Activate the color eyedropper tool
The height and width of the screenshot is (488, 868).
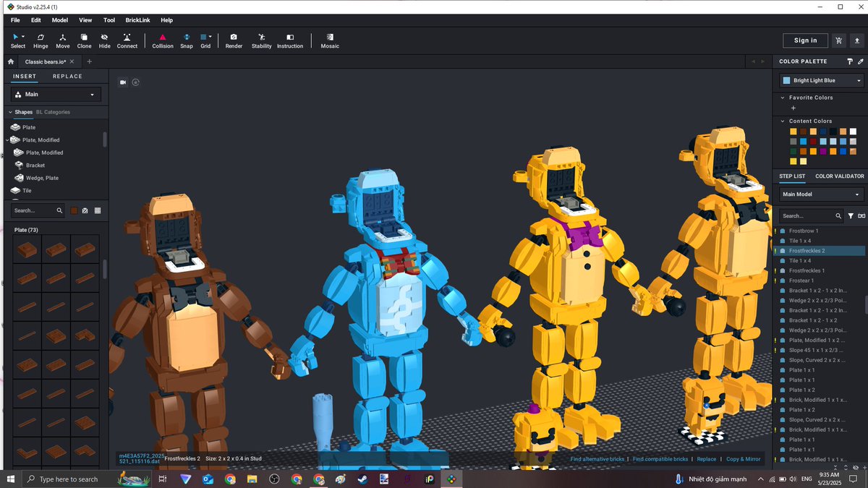[x=860, y=61]
